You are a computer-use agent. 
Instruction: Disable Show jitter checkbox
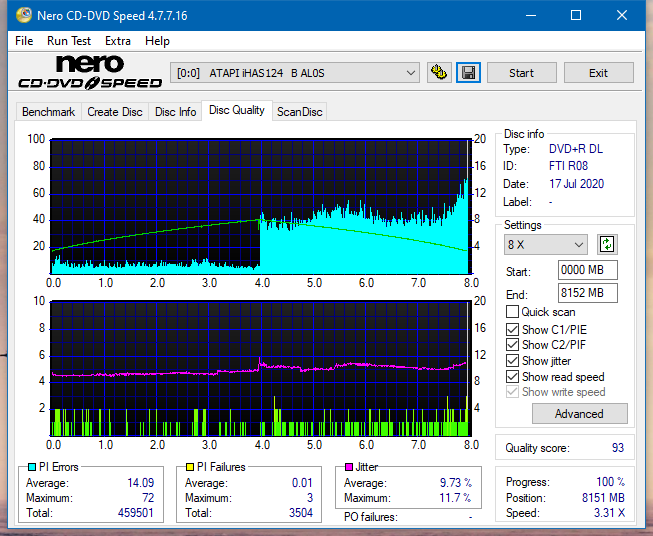pyautogui.click(x=512, y=361)
